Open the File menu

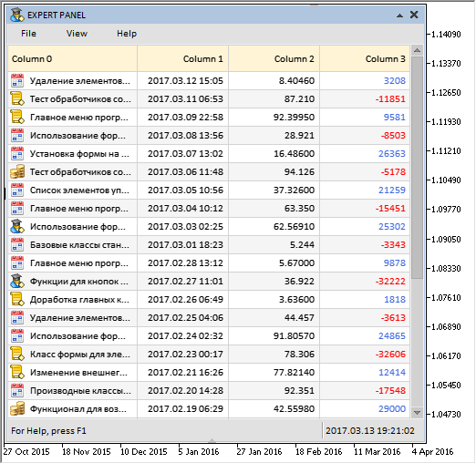point(28,34)
